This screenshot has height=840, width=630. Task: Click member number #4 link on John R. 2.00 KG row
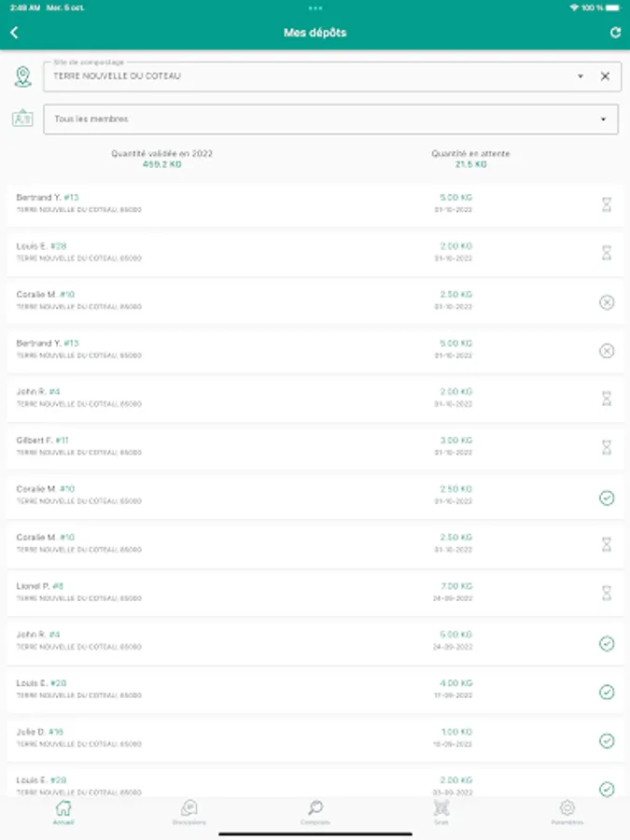tap(55, 392)
